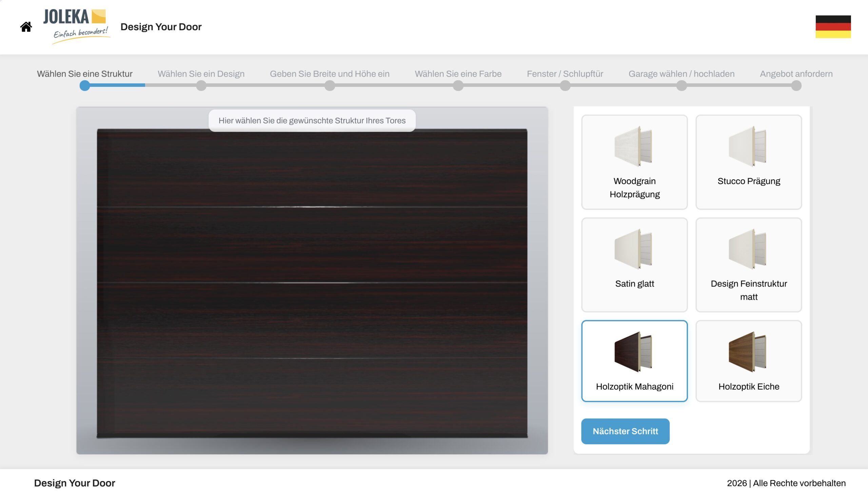The height and width of the screenshot is (494, 868).
Task: Click the 'Design Your Door' header title
Action: coord(161,27)
